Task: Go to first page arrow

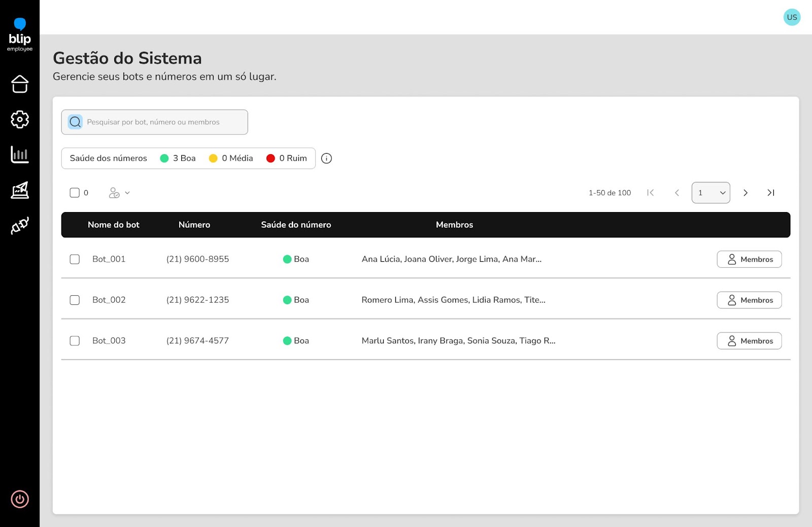Action: [x=651, y=193]
